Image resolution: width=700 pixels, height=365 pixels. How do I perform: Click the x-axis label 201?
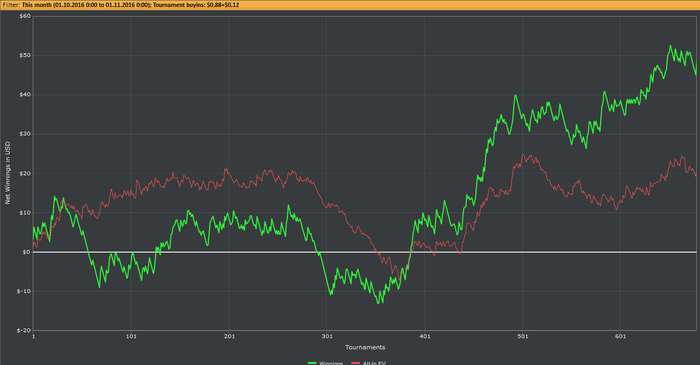click(229, 336)
